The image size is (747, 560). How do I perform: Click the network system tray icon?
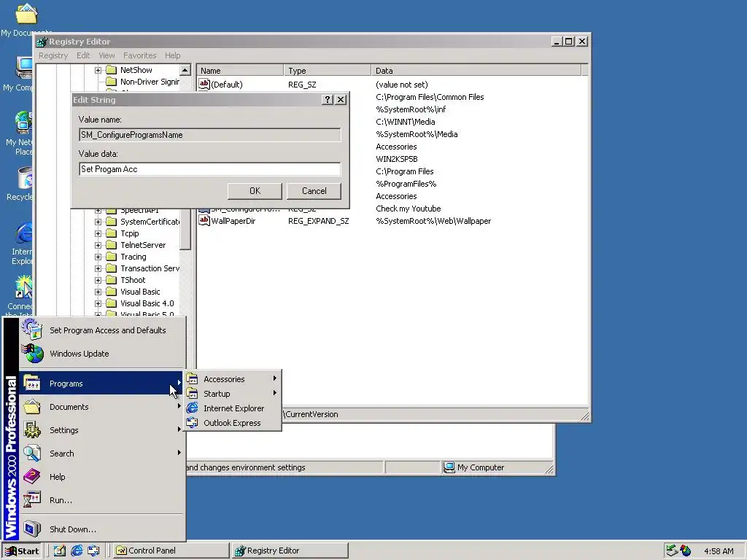[671, 551]
